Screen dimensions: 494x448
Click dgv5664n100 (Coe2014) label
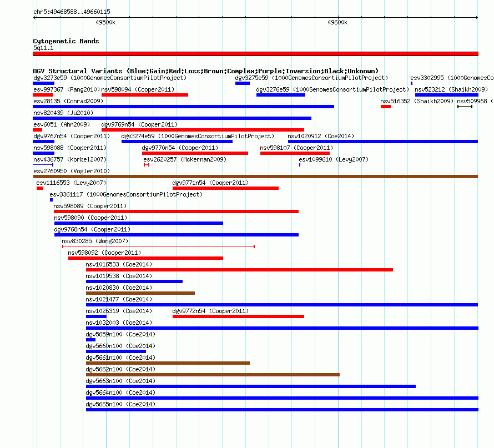tap(120, 392)
